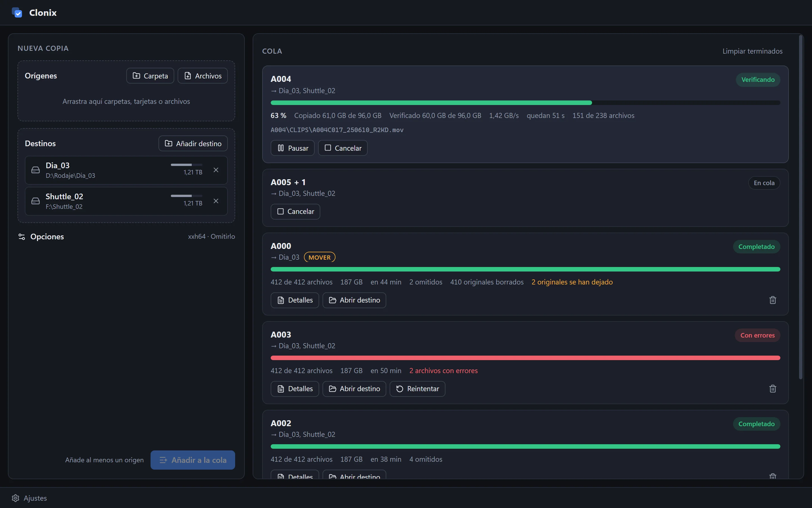The width and height of the screenshot is (812, 508).
Task: Click the Con errores status badge
Action: click(757, 335)
